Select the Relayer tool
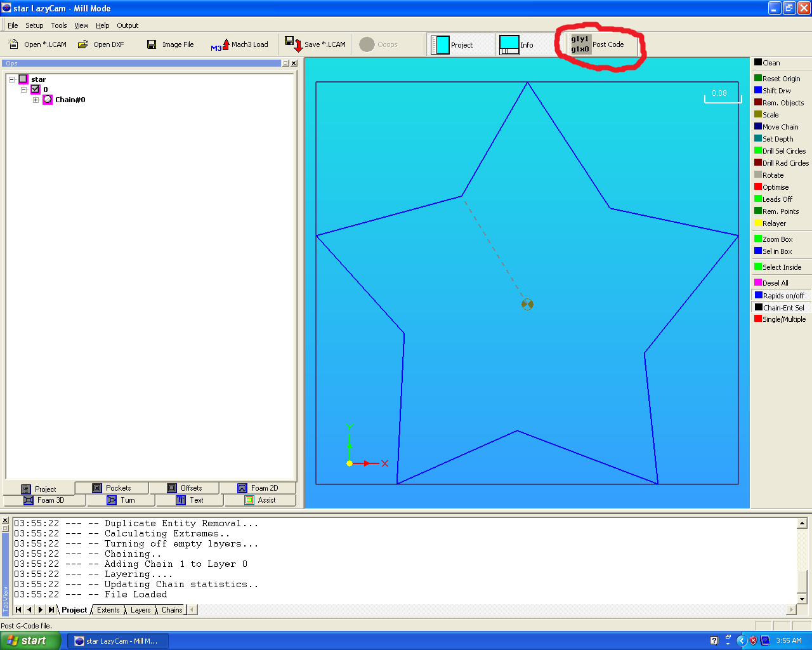Screen dimensions: 812x650 pos(770,223)
